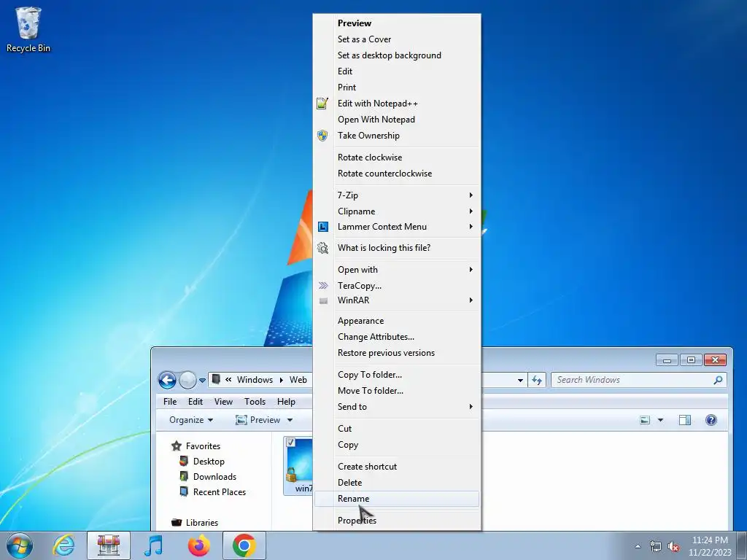747x560 pixels.
Task: Open Explorer help question mark icon
Action: 711,420
